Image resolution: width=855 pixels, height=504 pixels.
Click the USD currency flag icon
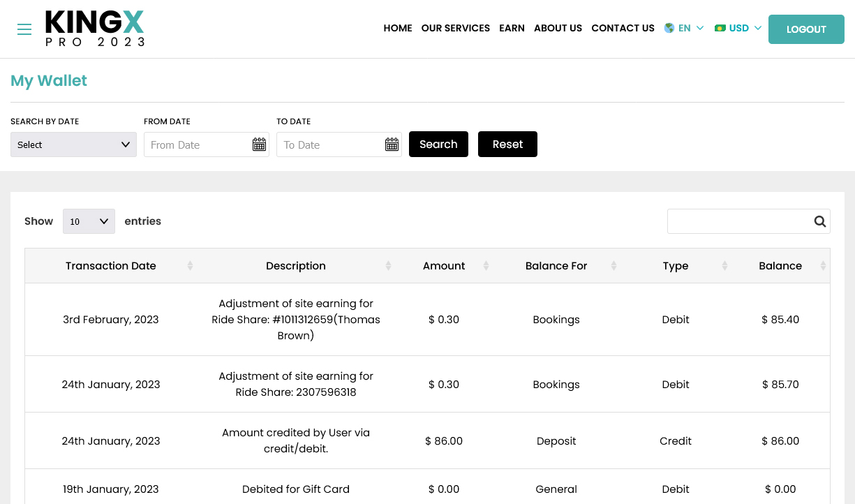tap(720, 28)
